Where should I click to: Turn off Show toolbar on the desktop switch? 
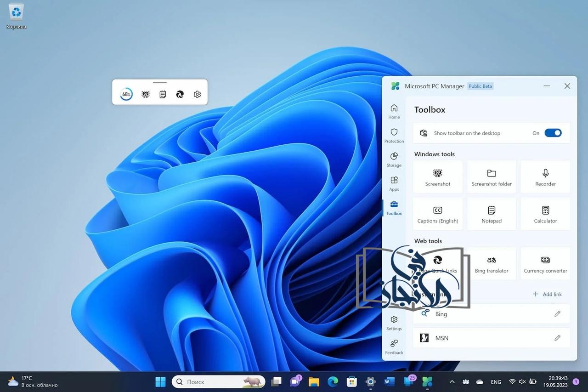(553, 133)
